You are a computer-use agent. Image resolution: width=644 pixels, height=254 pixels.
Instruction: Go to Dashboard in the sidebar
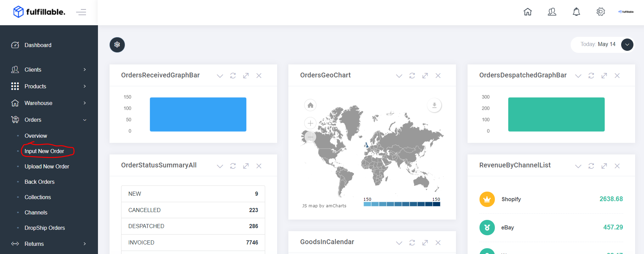point(38,45)
